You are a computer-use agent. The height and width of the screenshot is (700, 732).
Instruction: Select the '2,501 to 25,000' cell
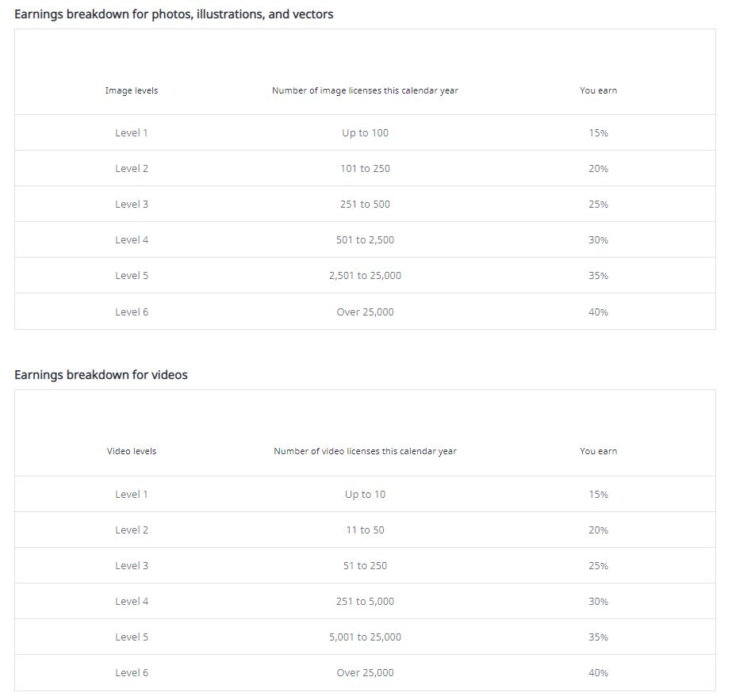[365, 276]
